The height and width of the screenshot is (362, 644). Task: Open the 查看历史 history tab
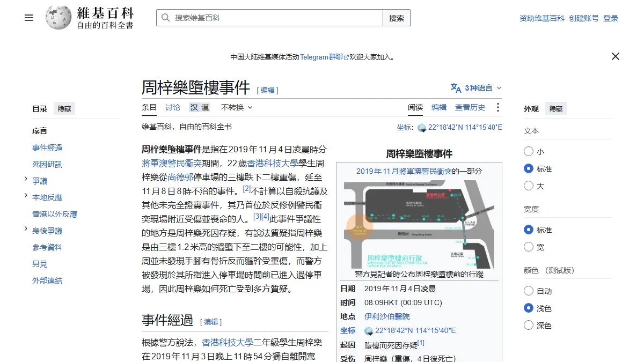470,107
